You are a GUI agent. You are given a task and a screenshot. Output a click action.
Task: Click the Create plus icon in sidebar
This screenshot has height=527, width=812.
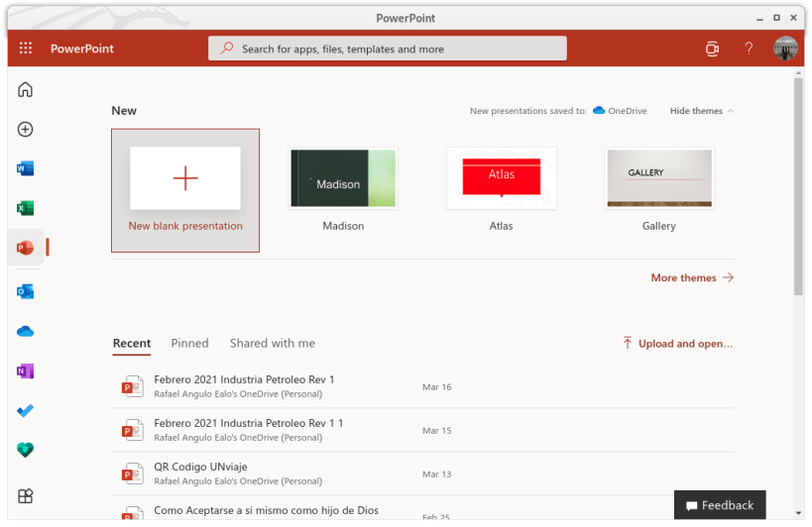(25, 130)
